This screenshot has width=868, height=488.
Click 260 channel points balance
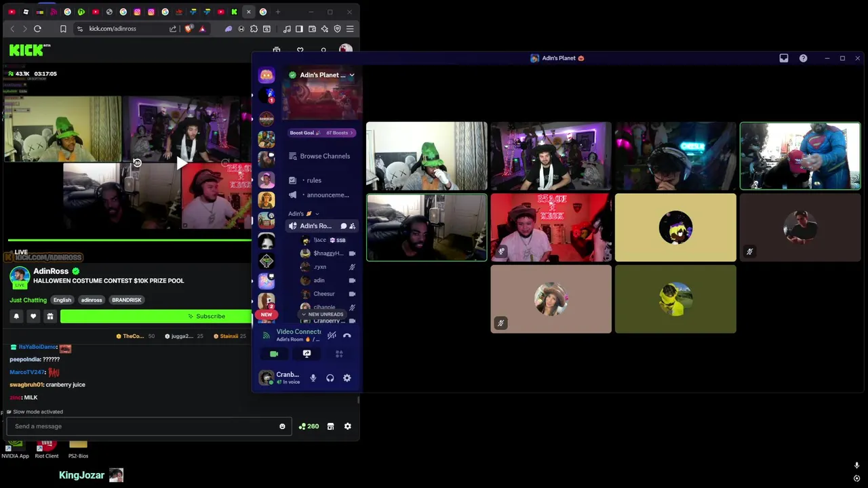pyautogui.click(x=309, y=426)
